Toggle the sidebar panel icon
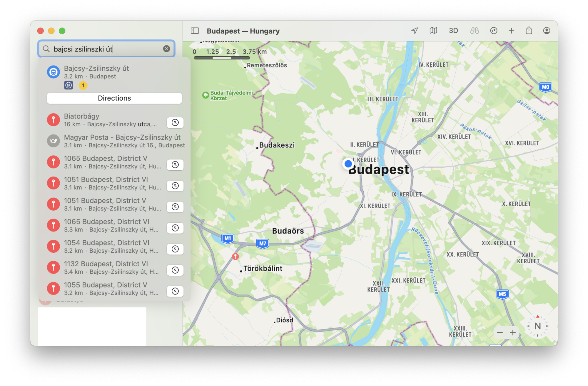Image resolution: width=588 pixels, height=386 pixels. [x=195, y=31]
